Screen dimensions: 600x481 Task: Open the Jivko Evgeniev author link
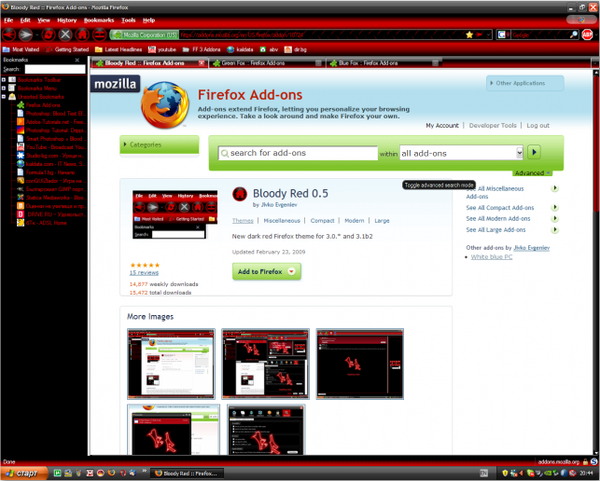pyautogui.click(x=279, y=205)
